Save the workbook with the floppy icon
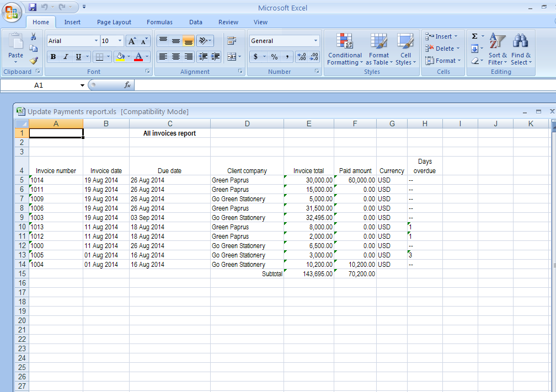The width and height of the screenshot is (556, 392). 33,7
